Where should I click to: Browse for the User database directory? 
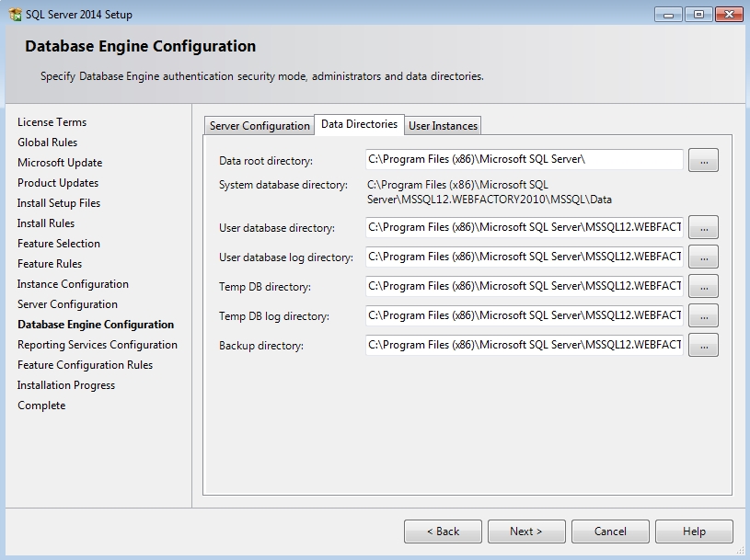(702, 227)
